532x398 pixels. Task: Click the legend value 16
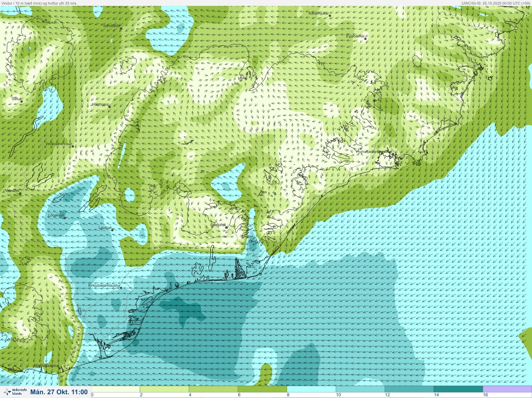pos(485,395)
